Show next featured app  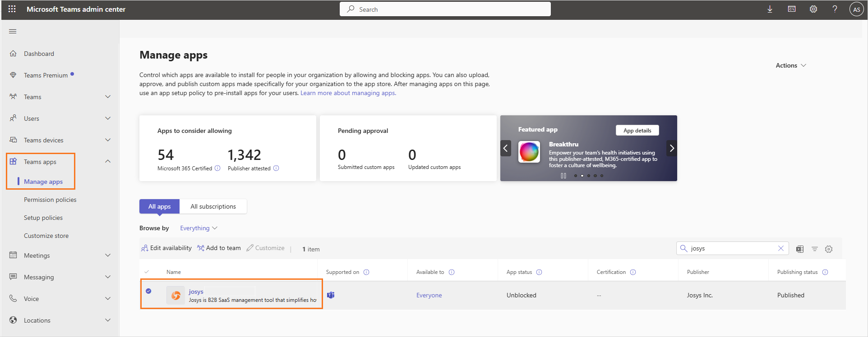(x=672, y=148)
